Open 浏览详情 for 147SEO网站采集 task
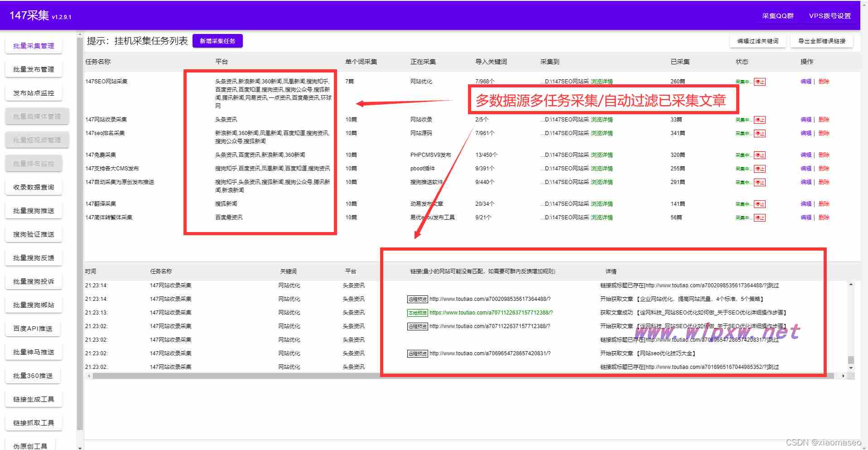868x450 pixels. pos(602,82)
